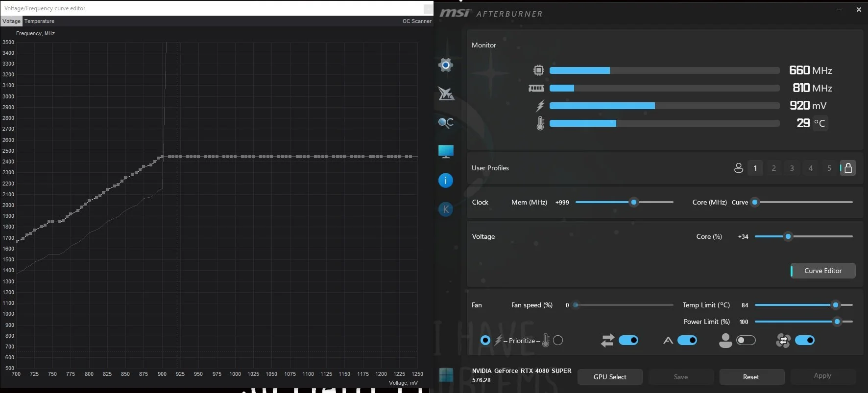
Task: Launch the OC Scanner sidebar icon
Action: [446, 122]
